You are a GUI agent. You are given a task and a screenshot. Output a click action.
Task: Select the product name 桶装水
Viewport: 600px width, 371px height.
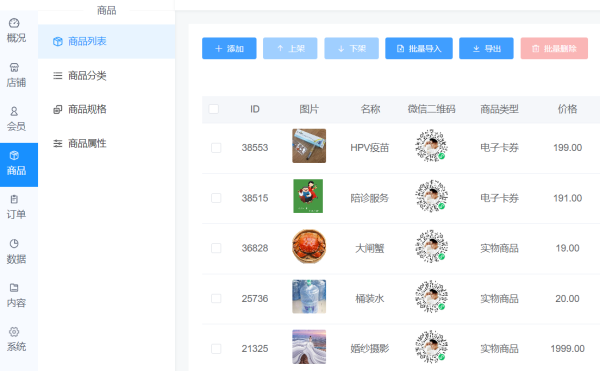tap(370, 298)
